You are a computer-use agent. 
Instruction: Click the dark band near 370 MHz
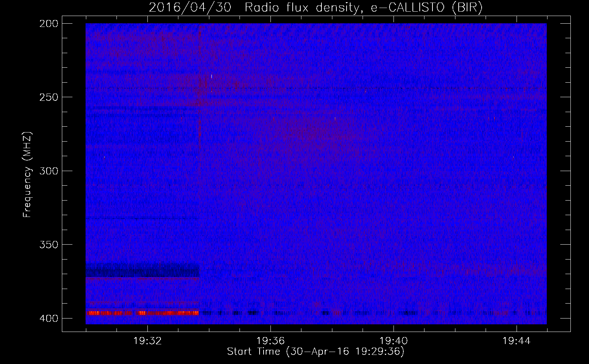tap(143, 270)
